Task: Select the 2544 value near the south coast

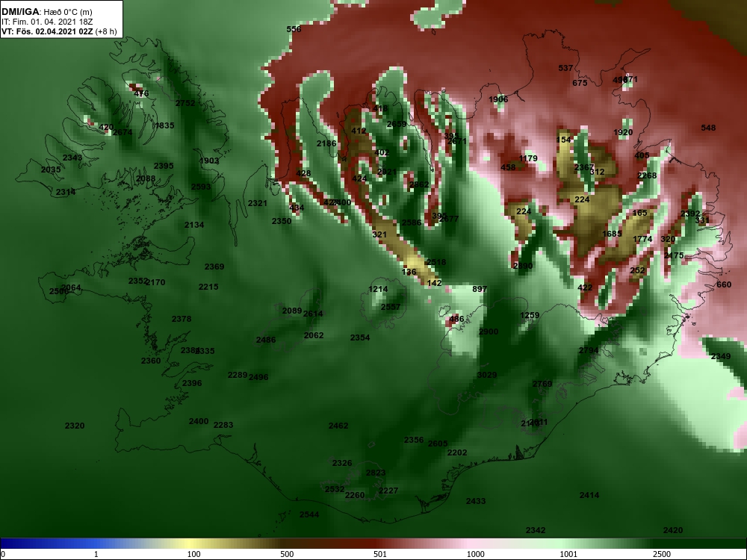Action: (x=309, y=514)
